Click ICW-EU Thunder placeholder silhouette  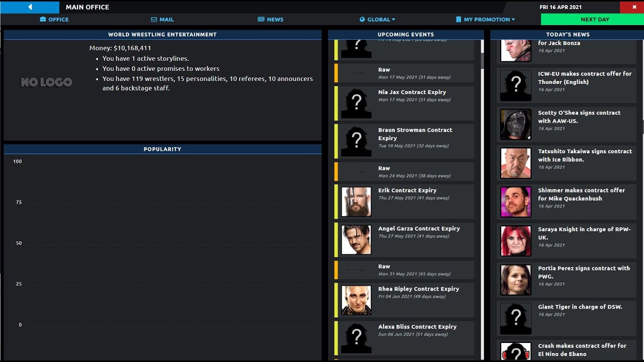point(516,85)
